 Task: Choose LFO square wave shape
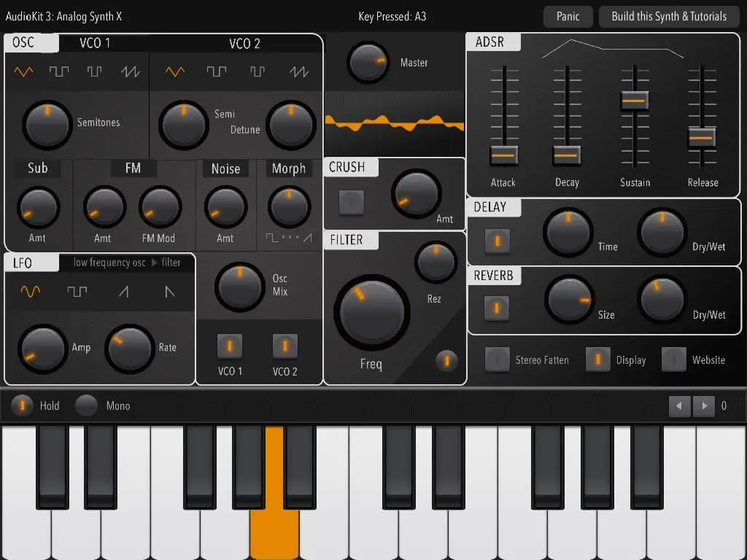point(77,291)
